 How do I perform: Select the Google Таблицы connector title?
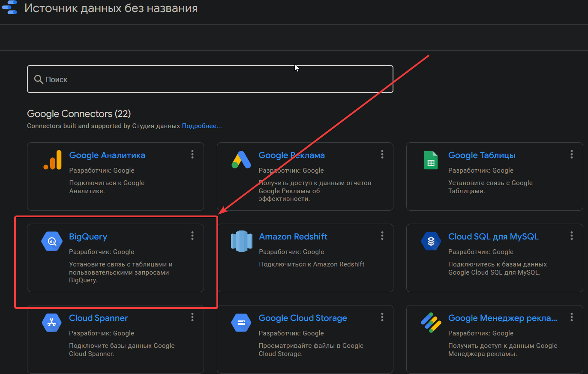click(x=482, y=155)
